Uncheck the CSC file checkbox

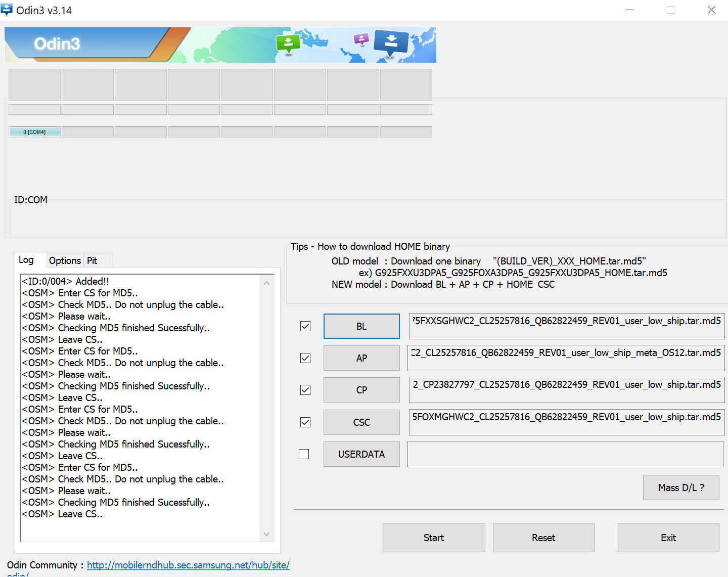tap(305, 422)
